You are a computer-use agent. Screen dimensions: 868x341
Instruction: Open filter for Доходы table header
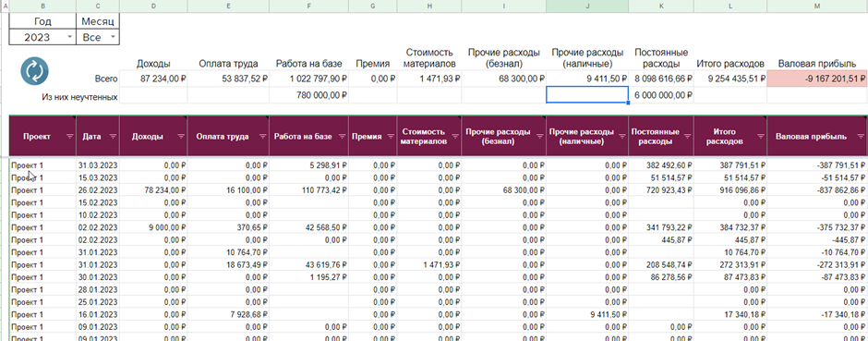click(x=181, y=136)
